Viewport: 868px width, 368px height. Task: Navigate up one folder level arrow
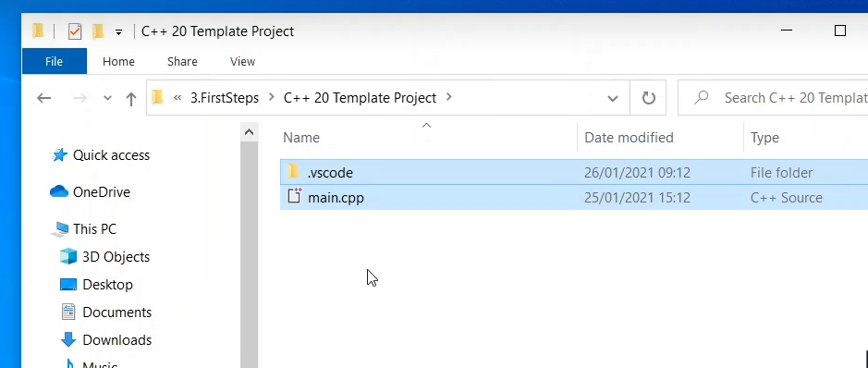click(x=130, y=99)
